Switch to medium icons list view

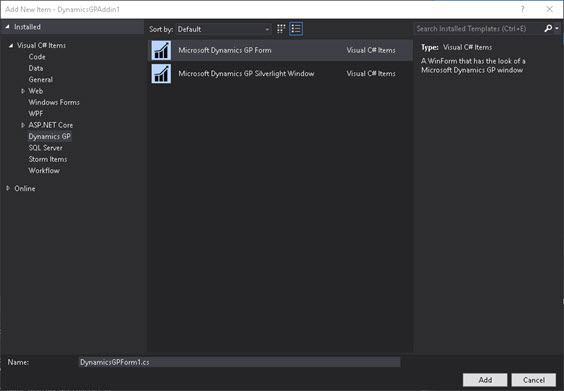pyautogui.click(x=296, y=29)
